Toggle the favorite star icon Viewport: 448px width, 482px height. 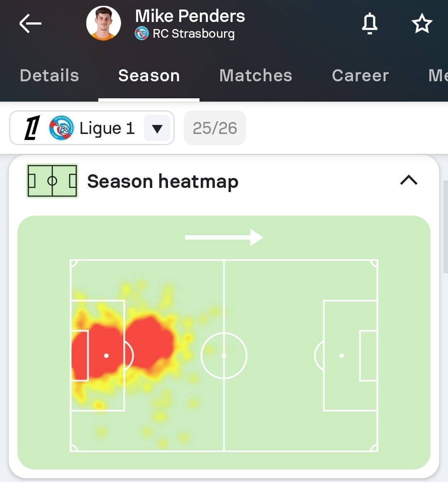point(422,23)
